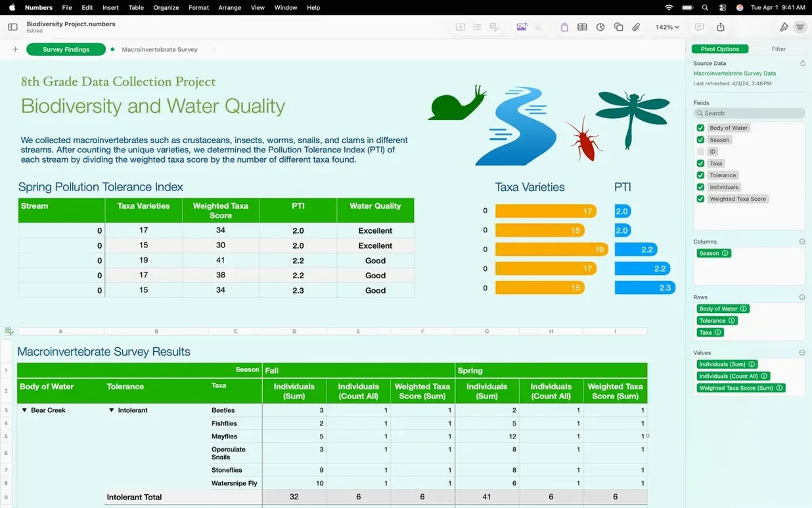Switch to the Filter tab

click(x=778, y=49)
